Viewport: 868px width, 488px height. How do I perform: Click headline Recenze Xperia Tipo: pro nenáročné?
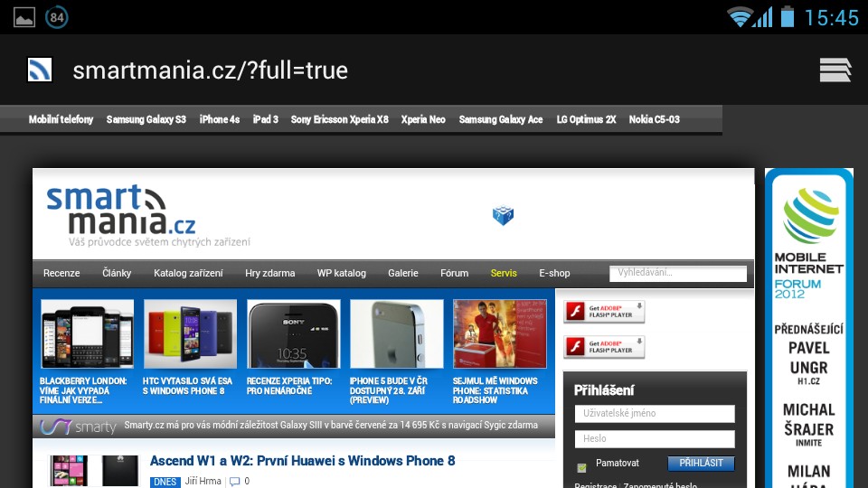(289, 386)
